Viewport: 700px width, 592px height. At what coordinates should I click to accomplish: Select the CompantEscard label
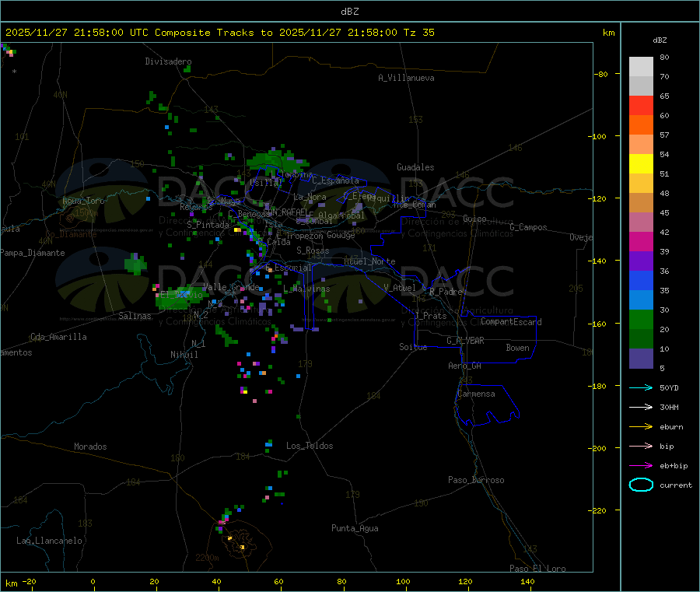(x=511, y=322)
